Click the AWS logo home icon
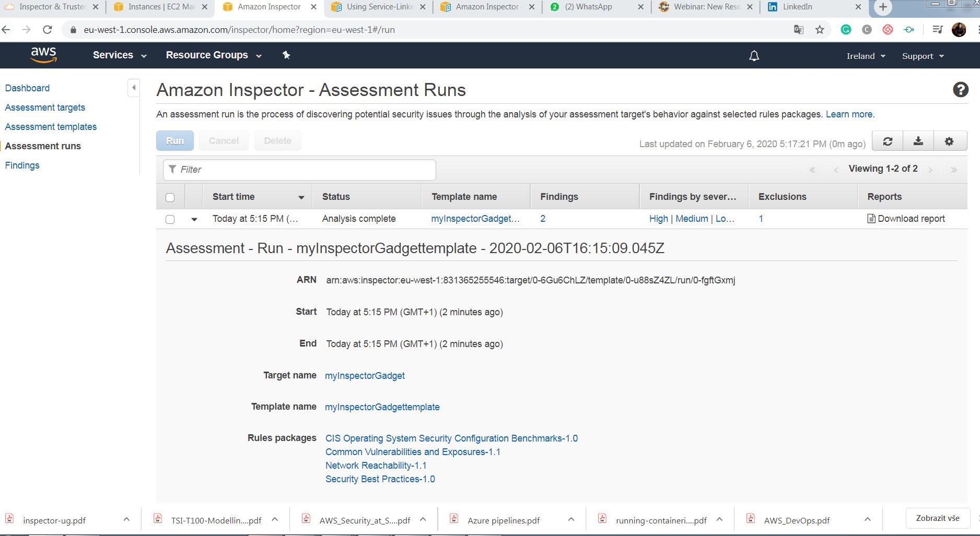The width and height of the screenshot is (980, 536). click(x=43, y=55)
